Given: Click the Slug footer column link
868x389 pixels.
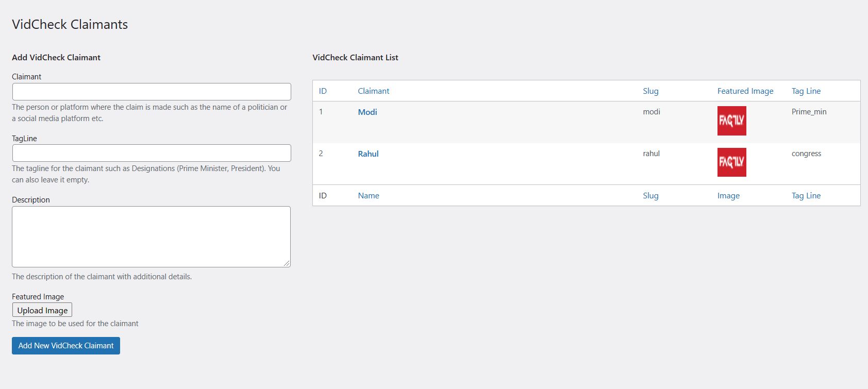Looking at the screenshot, I should point(650,195).
